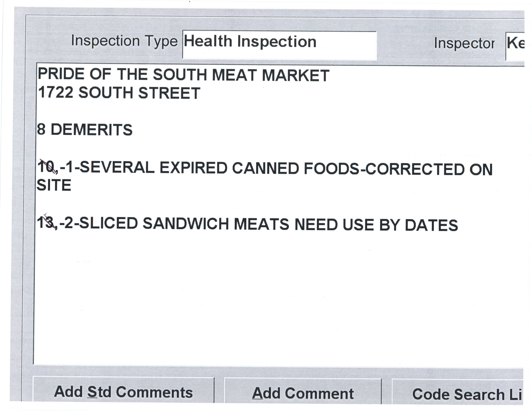Image resolution: width=532 pixels, height=411 pixels.
Task: Click the blank area below the comments text
Action: (x=268, y=304)
